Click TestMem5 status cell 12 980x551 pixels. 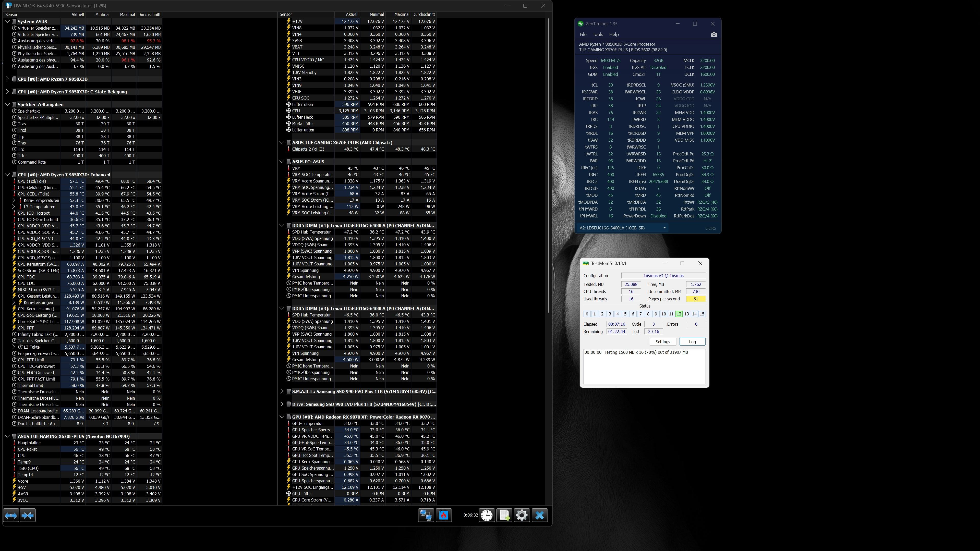tap(679, 314)
